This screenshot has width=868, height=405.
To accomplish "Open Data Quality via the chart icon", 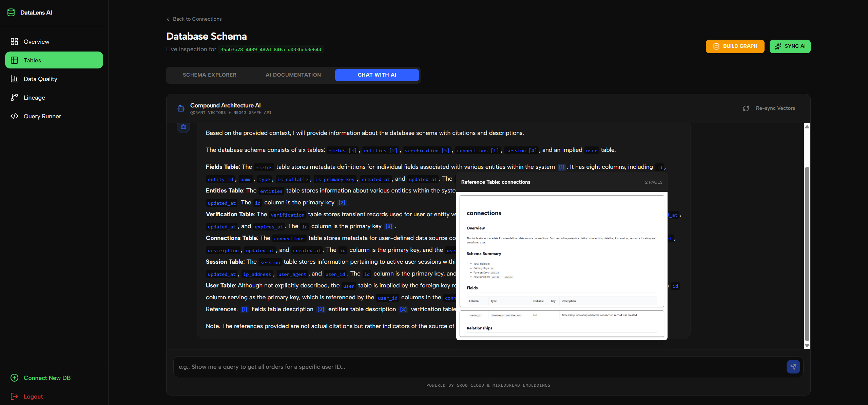I will (14, 79).
